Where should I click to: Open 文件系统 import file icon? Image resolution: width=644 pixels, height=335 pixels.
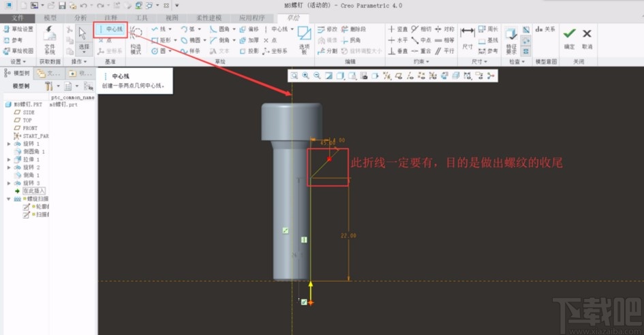tap(50, 39)
